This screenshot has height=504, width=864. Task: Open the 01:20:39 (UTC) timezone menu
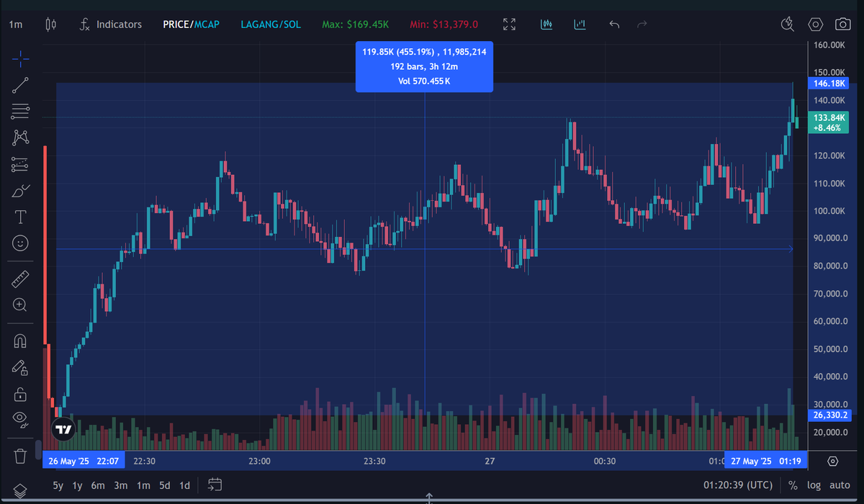[x=739, y=485]
